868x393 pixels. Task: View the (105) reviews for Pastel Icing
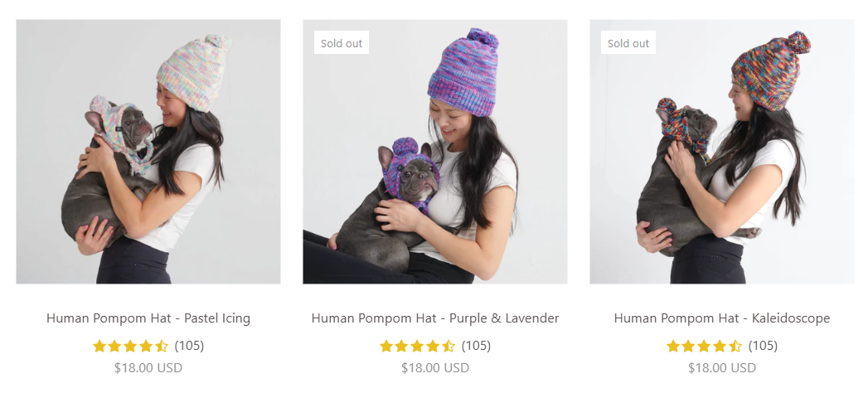[189, 346]
